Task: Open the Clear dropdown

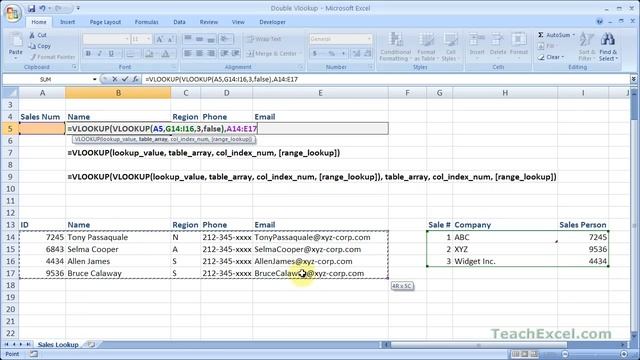Action: coord(551,57)
